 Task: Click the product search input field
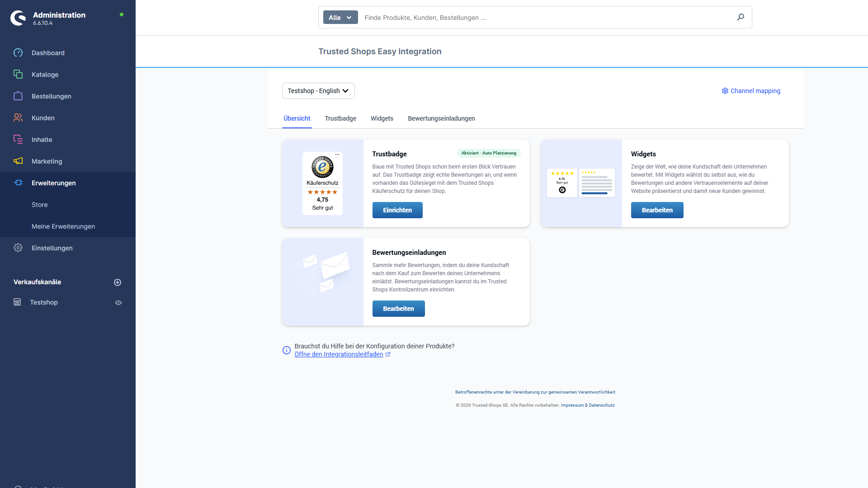pyautogui.click(x=497, y=17)
